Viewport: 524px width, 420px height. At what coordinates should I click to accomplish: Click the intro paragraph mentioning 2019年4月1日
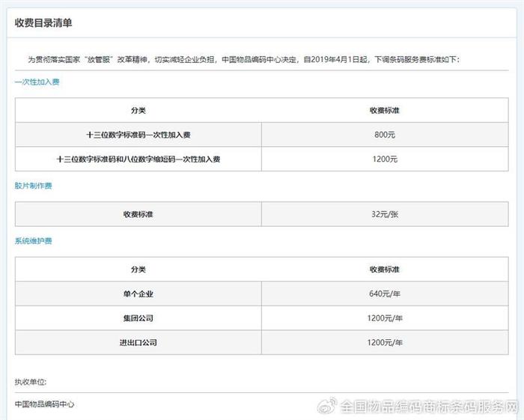pos(244,60)
